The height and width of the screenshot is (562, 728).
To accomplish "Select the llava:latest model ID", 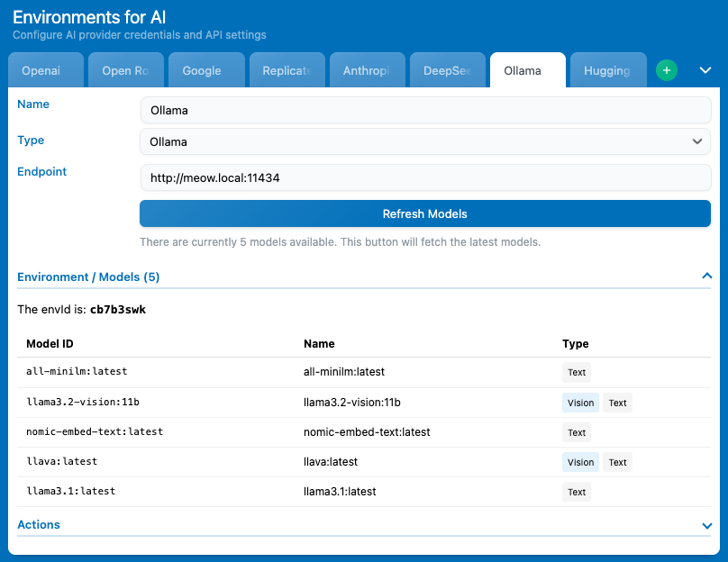I will coord(62,461).
